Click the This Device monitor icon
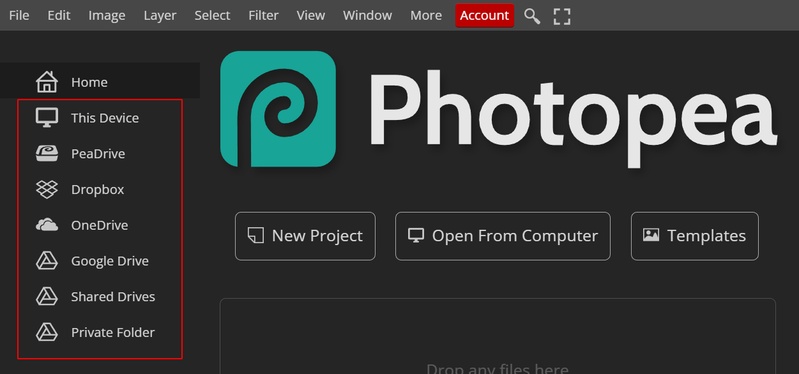Image resolution: width=799 pixels, height=374 pixels. [x=47, y=118]
